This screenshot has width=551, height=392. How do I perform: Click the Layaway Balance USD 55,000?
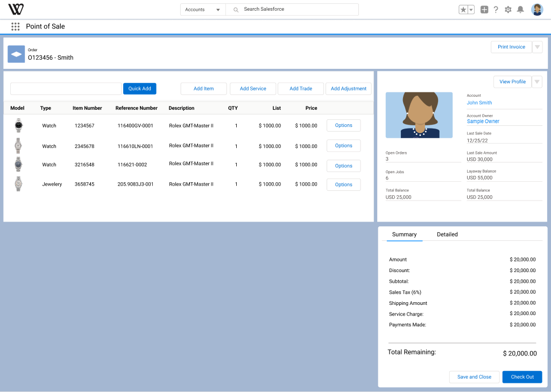pyautogui.click(x=479, y=178)
